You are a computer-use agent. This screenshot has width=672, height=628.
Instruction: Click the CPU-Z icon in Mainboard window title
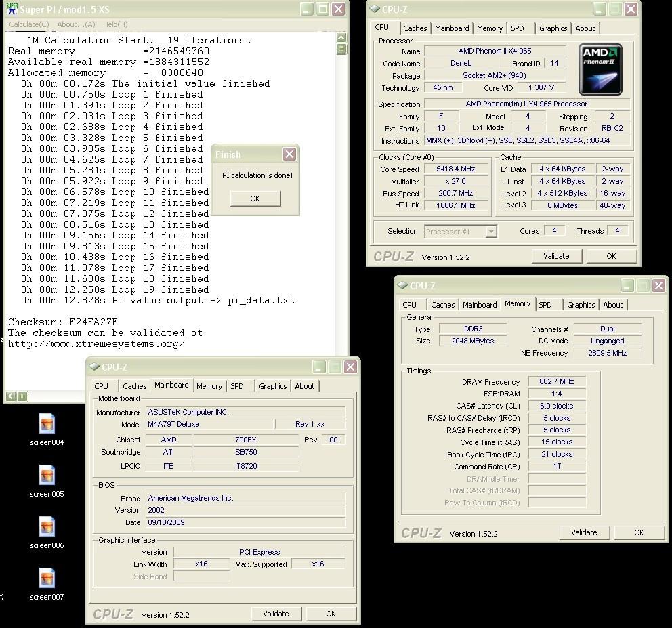point(94,367)
